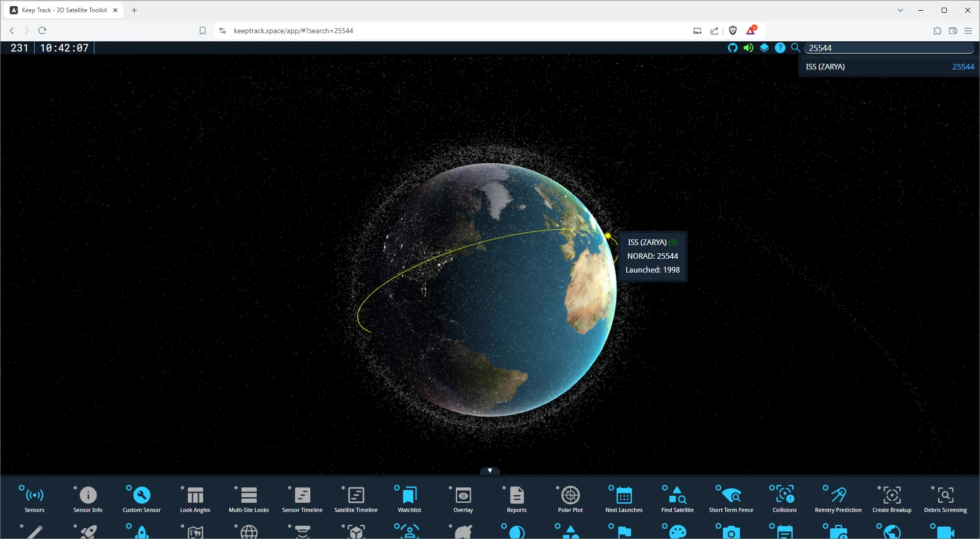The width and height of the screenshot is (980, 539).
Task: Collapse the bottom menu with the down arrow
Action: point(489,470)
